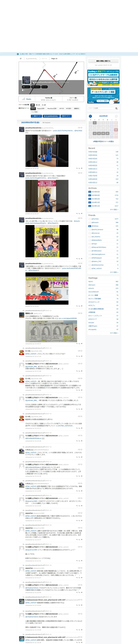Open ストレートネック video thumbnail
138x644 pixels.
click(x=47, y=241)
